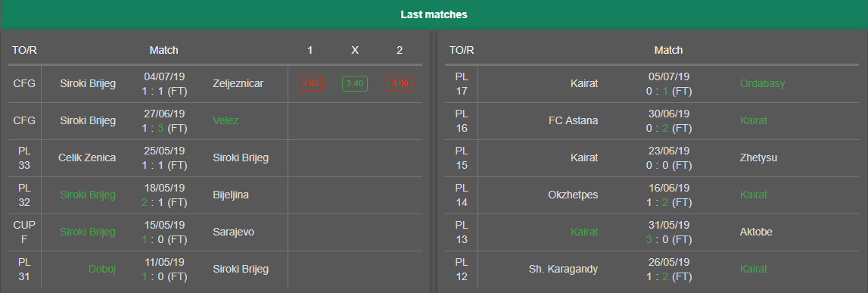
Task: Open Doboj team link
Action: [x=102, y=270]
